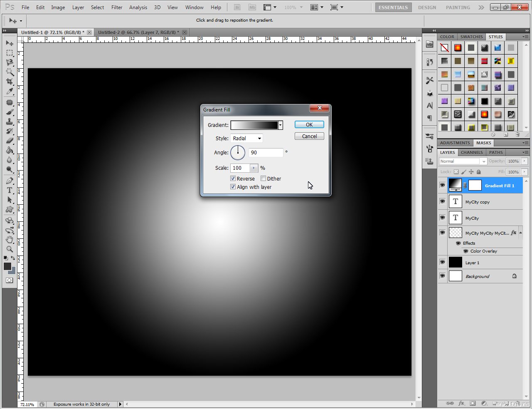Uncheck the Reverse checkbox
The height and width of the screenshot is (409, 532).
(233, 178)
